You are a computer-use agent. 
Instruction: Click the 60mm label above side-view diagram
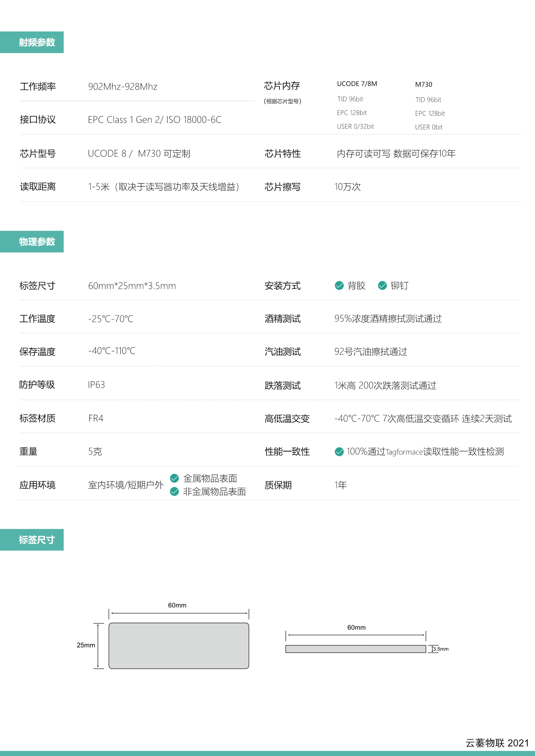click(356, 627)
